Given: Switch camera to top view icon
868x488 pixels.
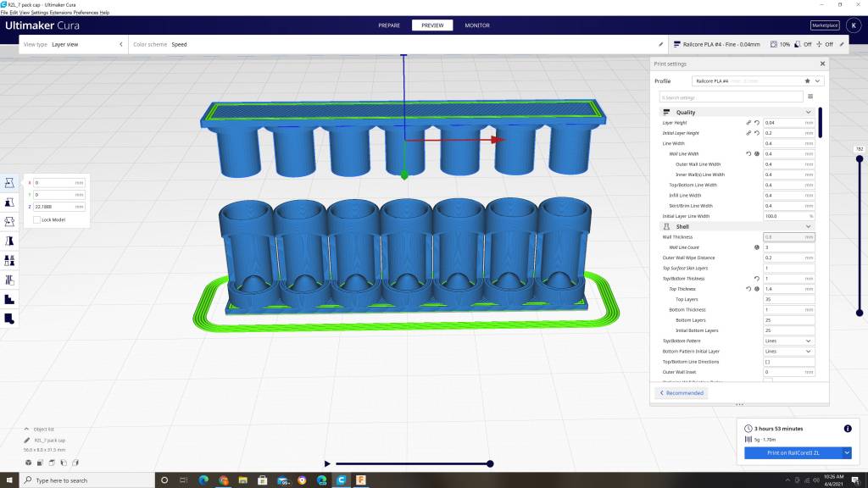Looking at the screenshot, I should pyautogui.click(x=52, y=463).
